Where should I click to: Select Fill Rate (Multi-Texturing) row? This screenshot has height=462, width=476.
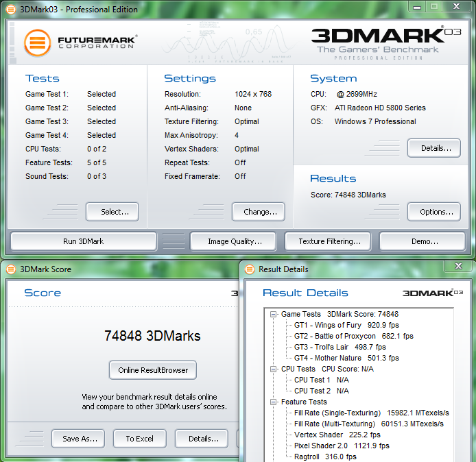click(369, 424)
